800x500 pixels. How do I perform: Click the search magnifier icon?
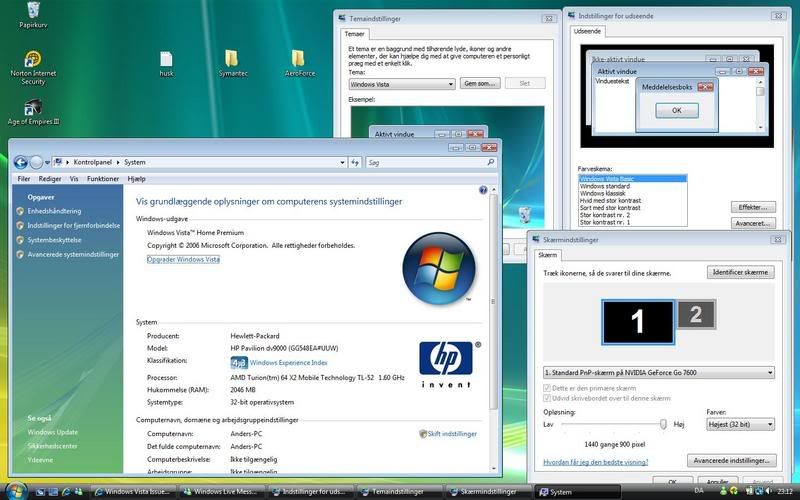click(490, 162)
